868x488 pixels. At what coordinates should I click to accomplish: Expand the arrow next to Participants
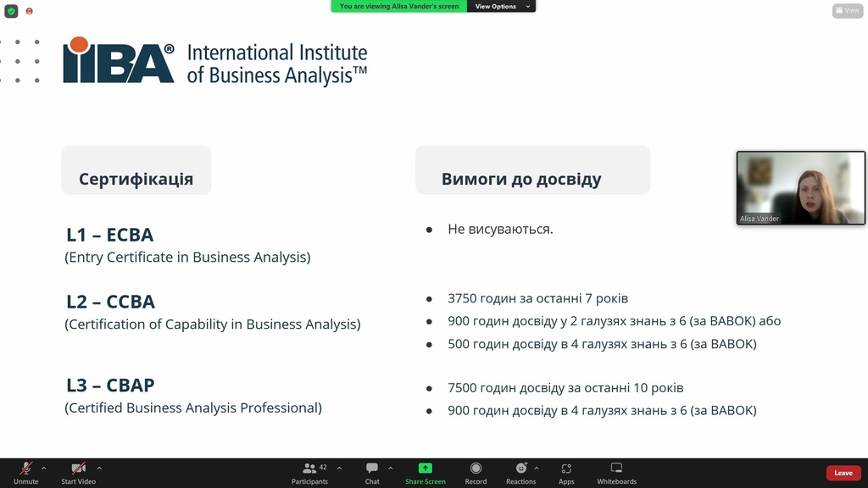pos(339,468)
